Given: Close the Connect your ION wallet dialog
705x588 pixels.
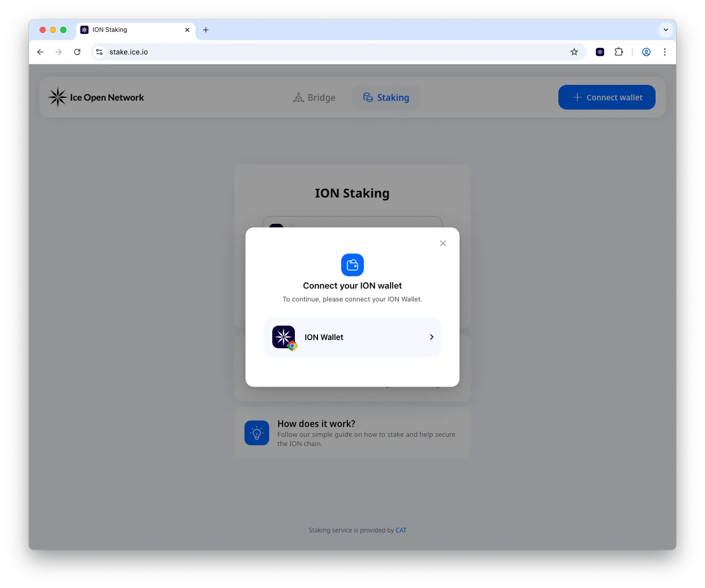Looking at the screenshot, I should coord(443,243).
